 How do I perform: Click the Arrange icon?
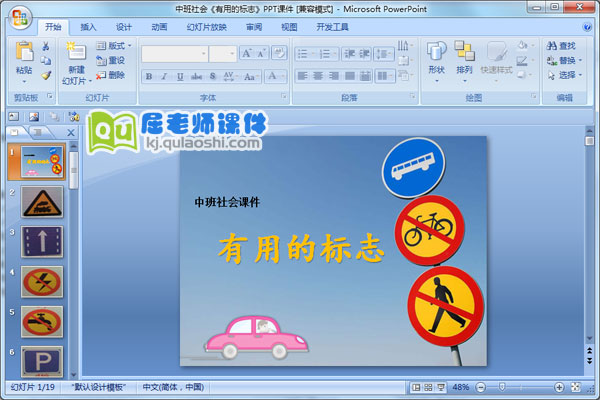464,51
